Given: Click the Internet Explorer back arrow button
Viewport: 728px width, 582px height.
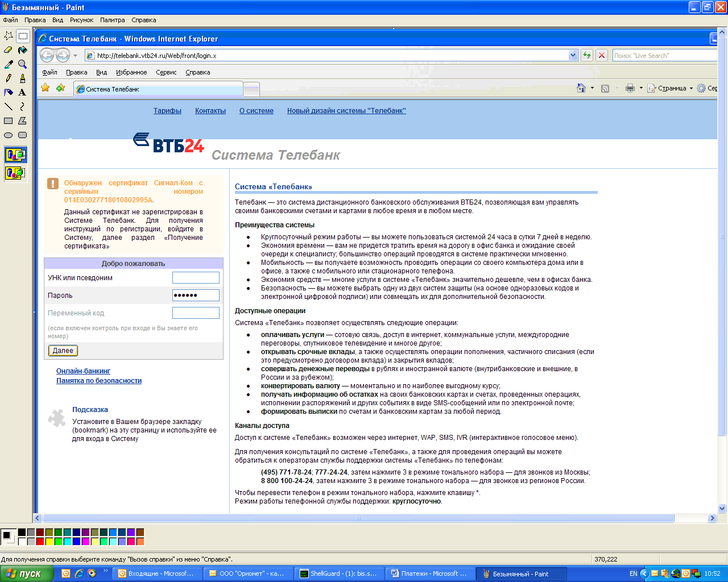Looking at the screenshot, I should pyautogui.click(x=47, y=55).
